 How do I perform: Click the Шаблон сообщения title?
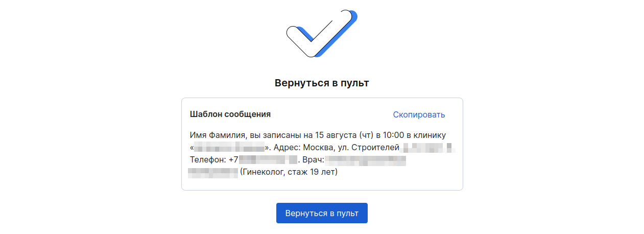[230, 114]
